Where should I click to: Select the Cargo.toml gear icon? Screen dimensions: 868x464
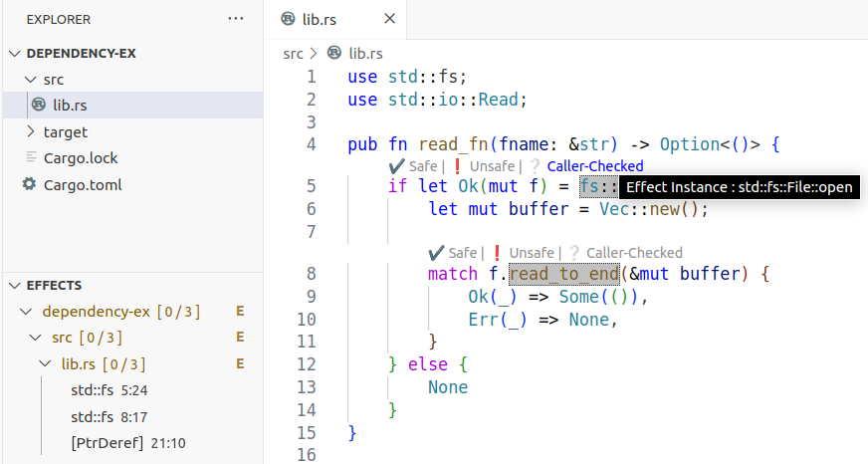(x=29, y=184)
